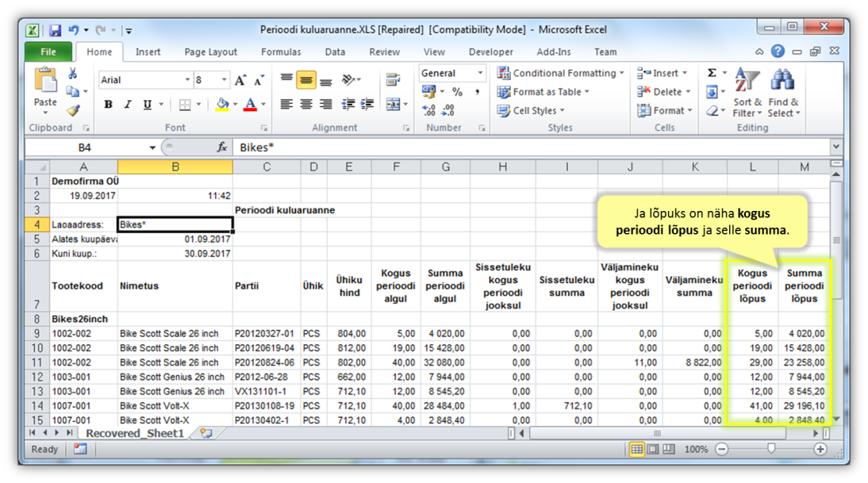868x483 pixels.
Task: Apply red Font Color
Action: [250, 104]
